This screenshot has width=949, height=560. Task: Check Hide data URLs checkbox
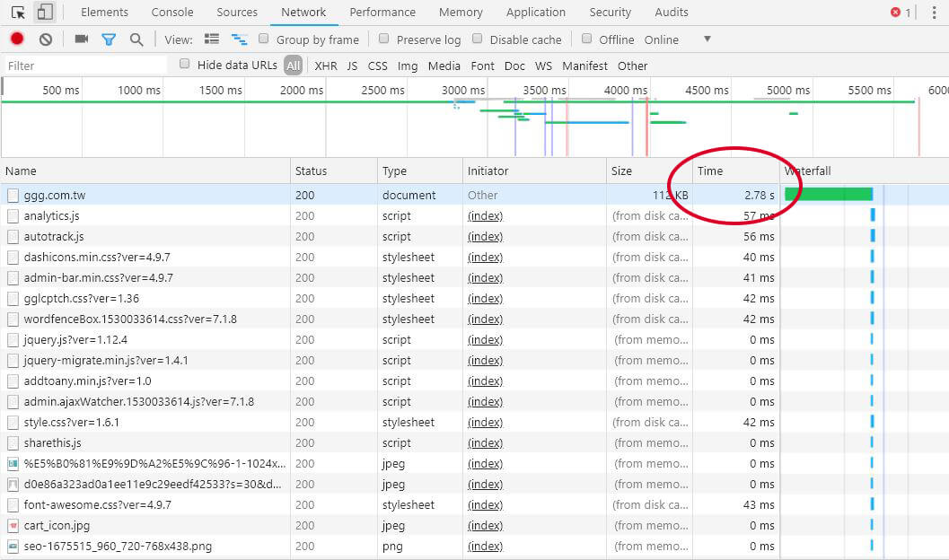click(185, 64)
